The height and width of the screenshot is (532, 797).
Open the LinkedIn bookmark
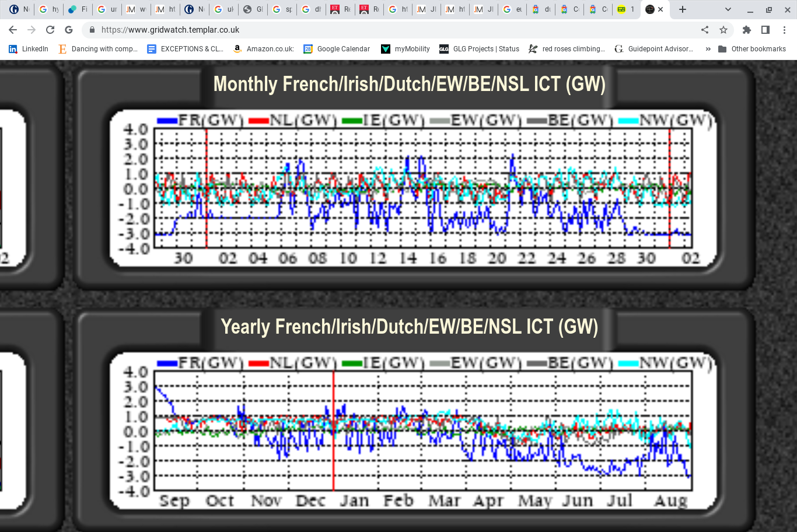29,49
